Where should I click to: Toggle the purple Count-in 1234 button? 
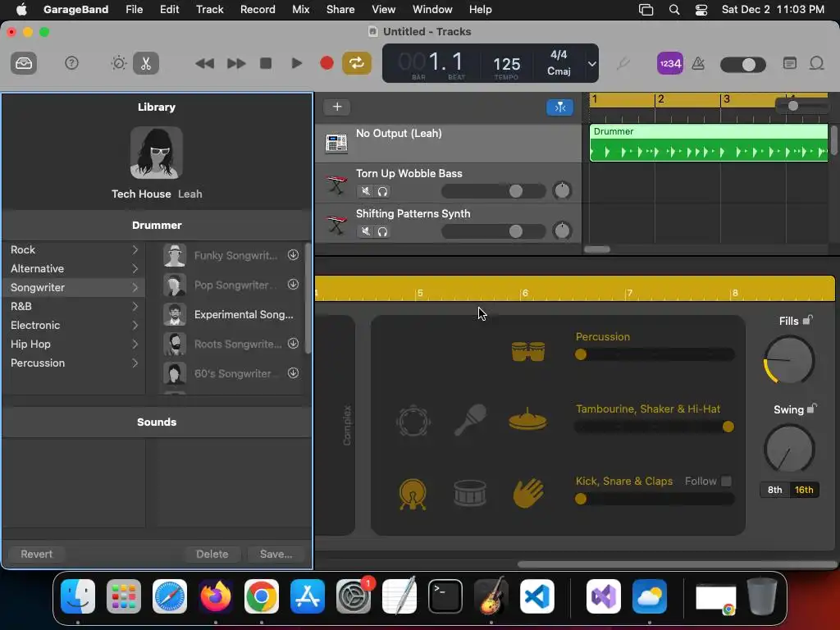click(x=669, y=63)
